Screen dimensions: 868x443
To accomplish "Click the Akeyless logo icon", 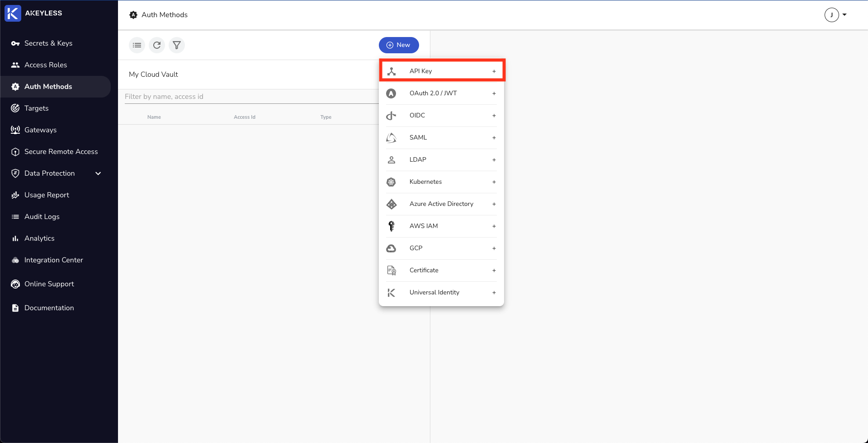I will (x=13, y=13).
